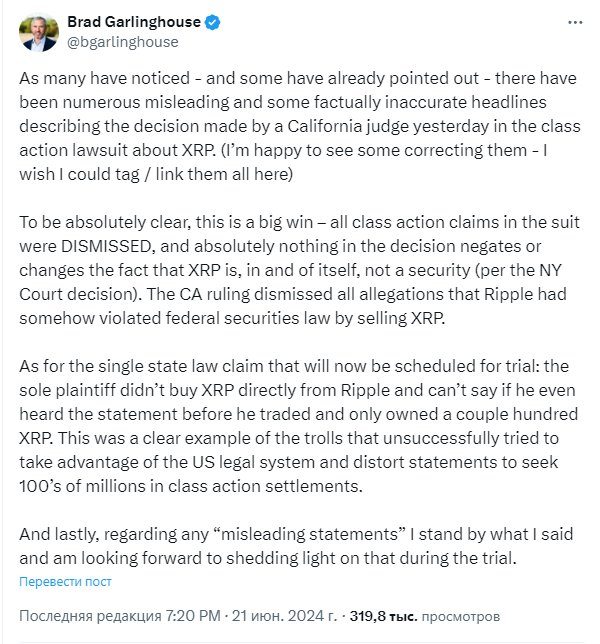Open the three-dot more options menu
This screenshot has height=644, width=600.
575,23
